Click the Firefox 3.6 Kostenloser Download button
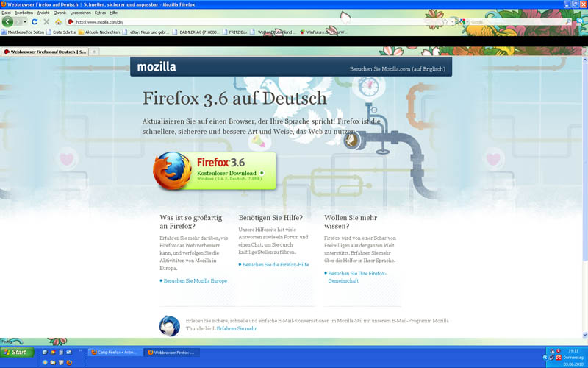The image size is (588, 368). pyautogui.click(x=215, y=171)
